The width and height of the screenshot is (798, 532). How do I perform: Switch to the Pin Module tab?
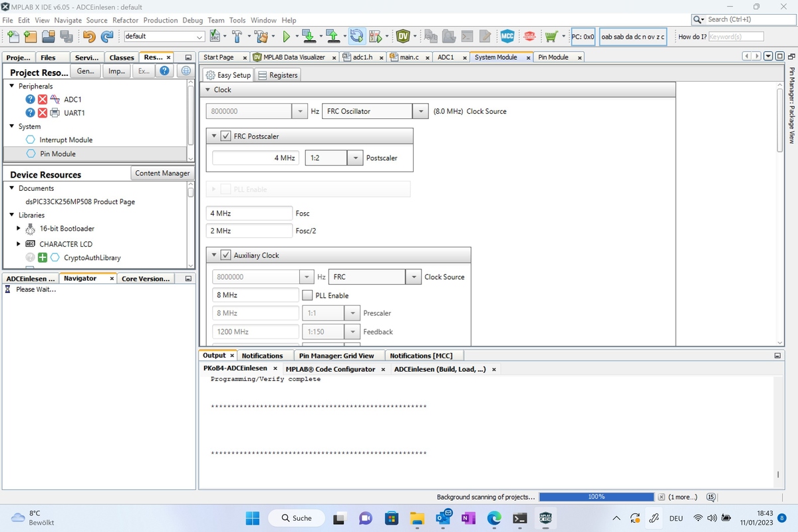(553, 57)
